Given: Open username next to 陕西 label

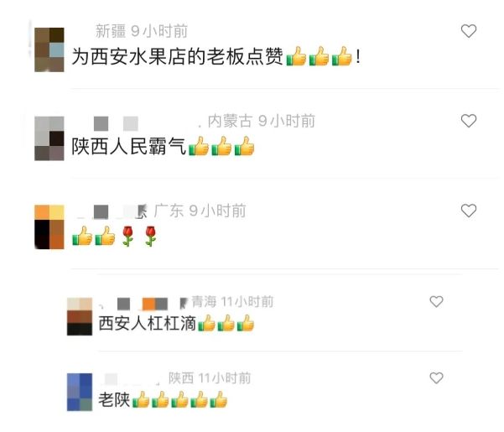Looking at the screenshot, I should (x=130, y=379).
